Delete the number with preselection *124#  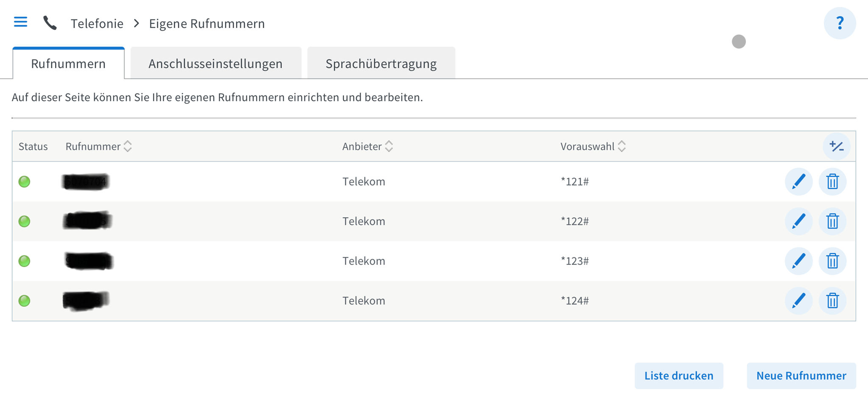(832, 301)
